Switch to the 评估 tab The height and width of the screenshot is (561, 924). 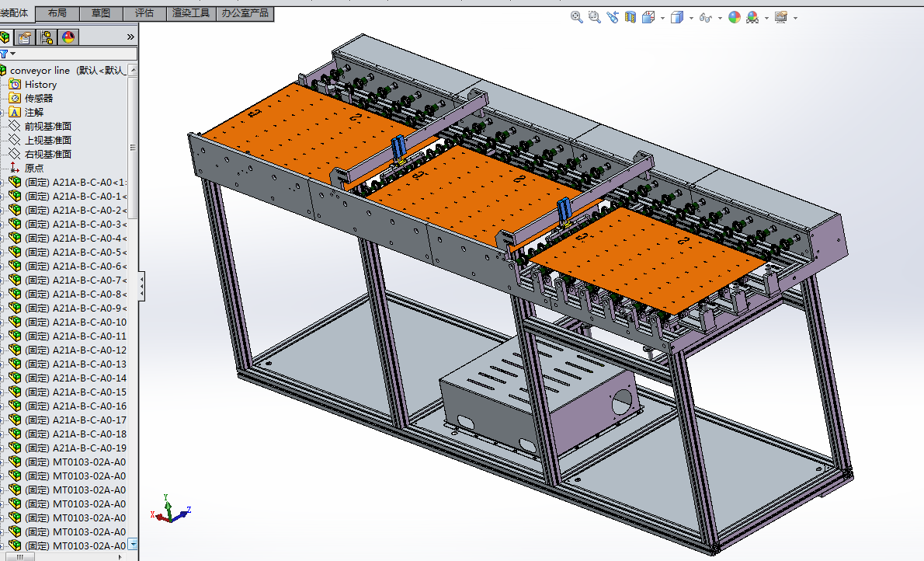144,13
